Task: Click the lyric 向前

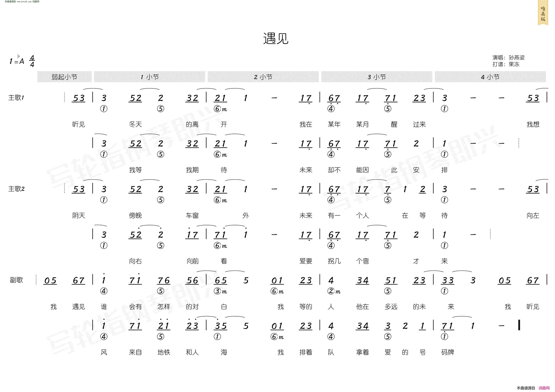Action: [192, 261]
